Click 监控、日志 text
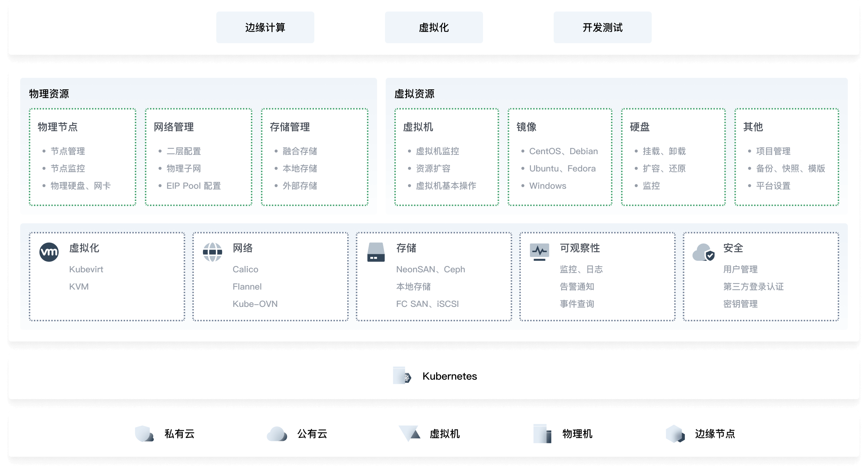Image resolution: width=868 pixels, height=474 pixels. (x=581, y=269)
